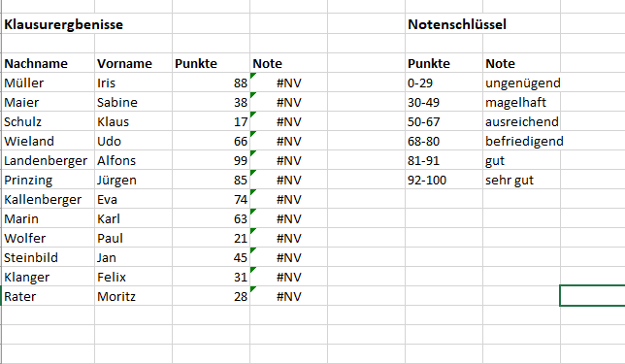Select the cell reading befriedigend
625x364 pixels.
click(521, 141)
